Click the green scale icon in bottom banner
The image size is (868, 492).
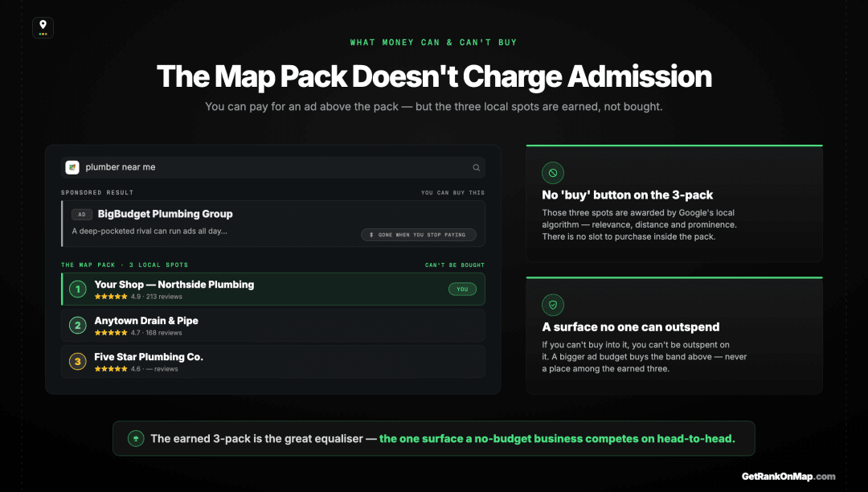136,438
